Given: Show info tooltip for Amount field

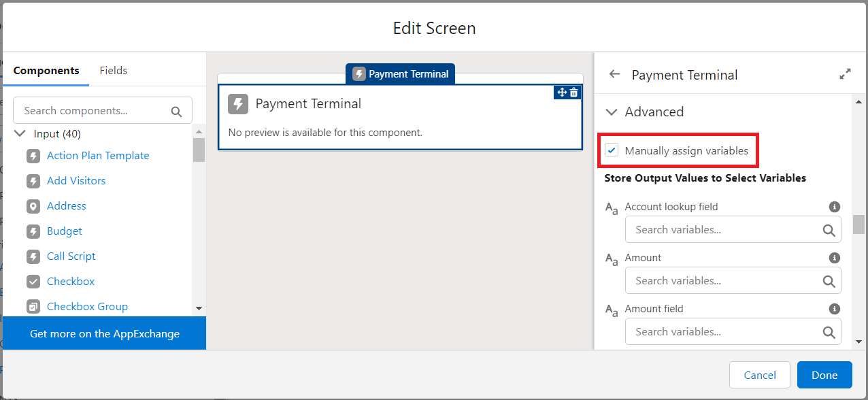Looking at the screenshot, I should click(835, 309).
